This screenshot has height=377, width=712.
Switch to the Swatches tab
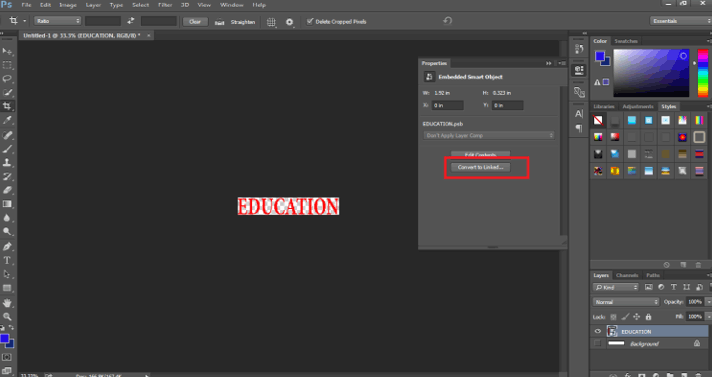[x=626, y=41]
